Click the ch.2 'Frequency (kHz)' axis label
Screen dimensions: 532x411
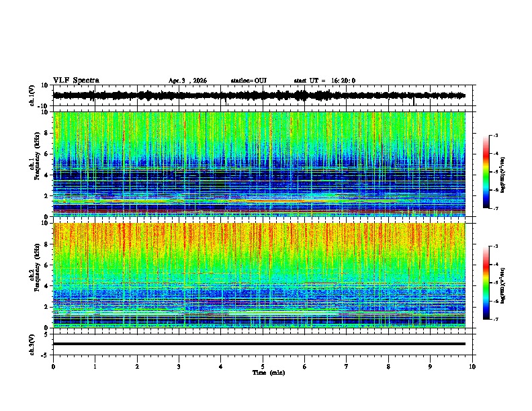tap(37, 267)
